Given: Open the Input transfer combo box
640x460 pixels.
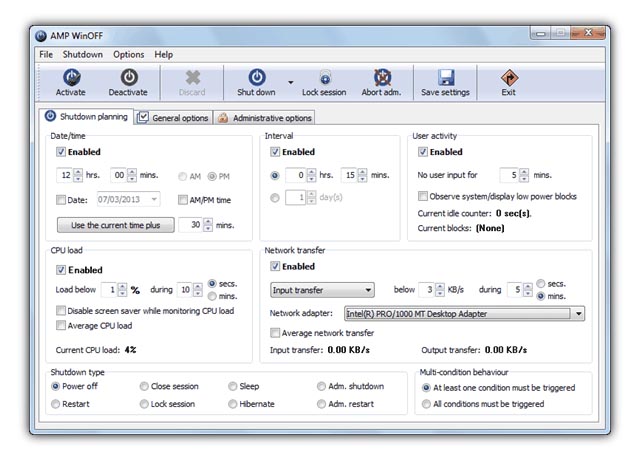Looking at the screenshot, I should click(322, 290).
